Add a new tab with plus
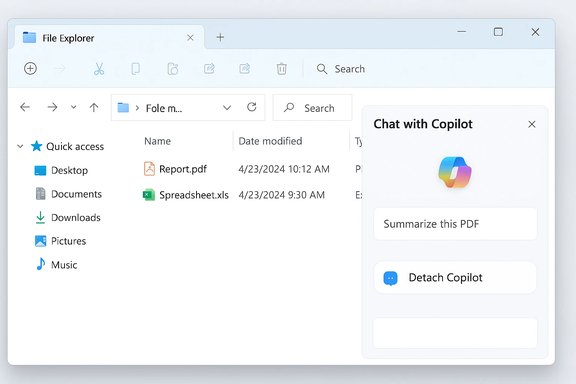 tap(220, 37)
